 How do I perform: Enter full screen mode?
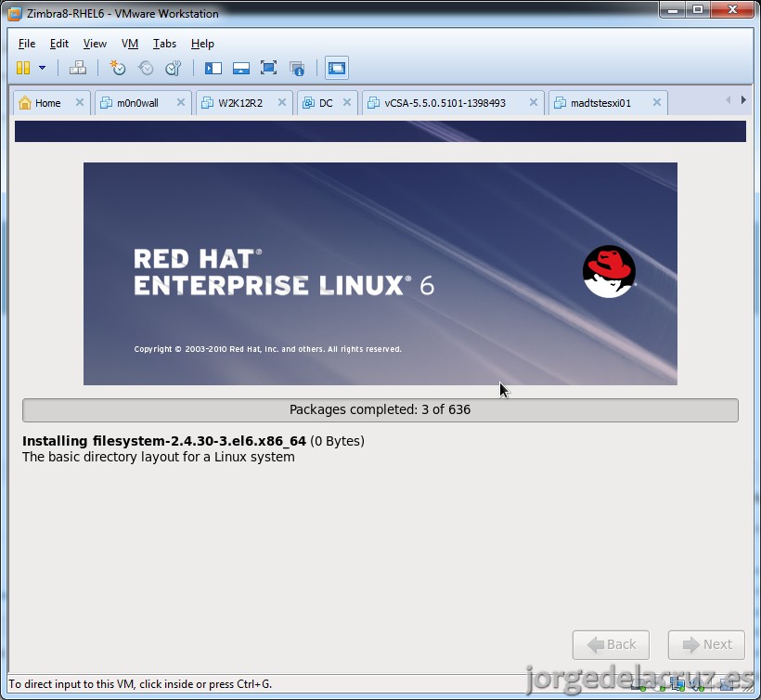(x=268, y=68)
